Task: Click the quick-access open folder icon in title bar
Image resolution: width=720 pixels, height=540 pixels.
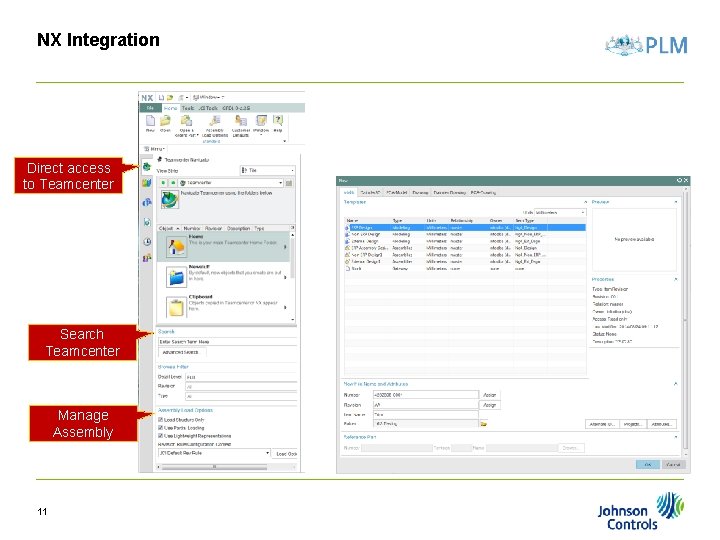Action: 170,98
